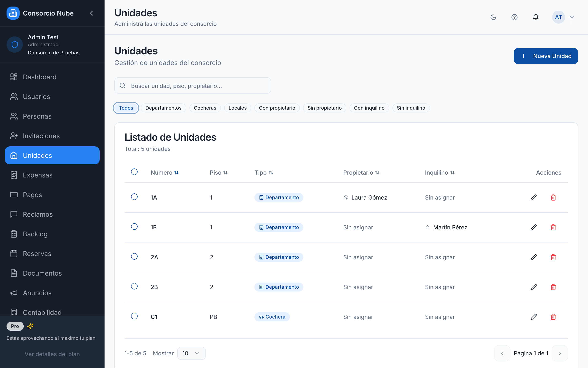Sort table by Inquilino column
The height and width of the screenshot is (368, 588).
440,173
